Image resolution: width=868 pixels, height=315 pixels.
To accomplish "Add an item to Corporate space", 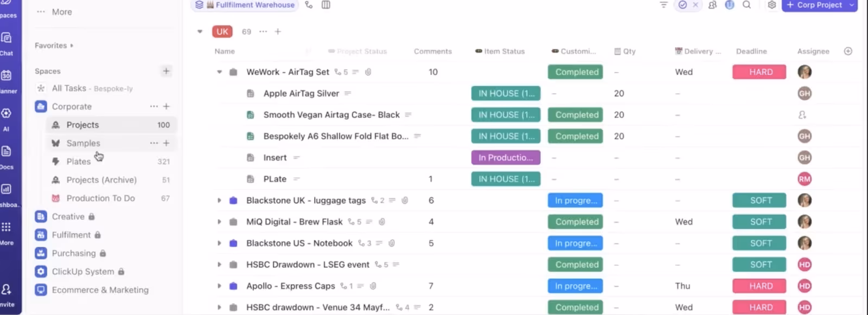I will tap(167, 106).
